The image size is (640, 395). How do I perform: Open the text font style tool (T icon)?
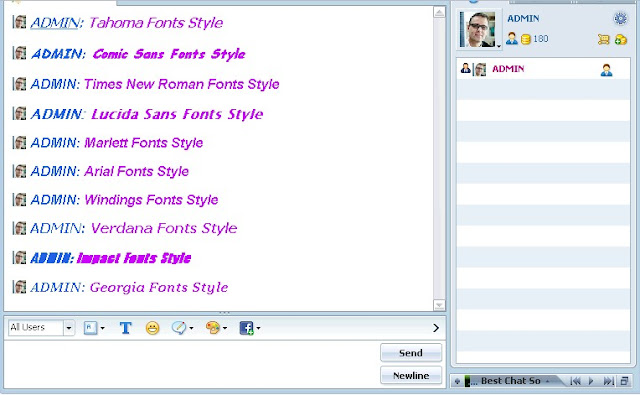tap(125, 328)
